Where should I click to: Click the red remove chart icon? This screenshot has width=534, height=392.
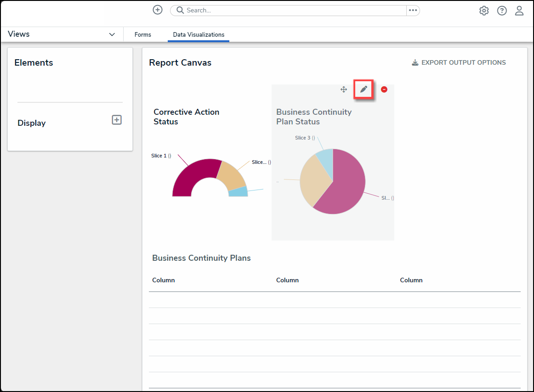coord(384,90)
